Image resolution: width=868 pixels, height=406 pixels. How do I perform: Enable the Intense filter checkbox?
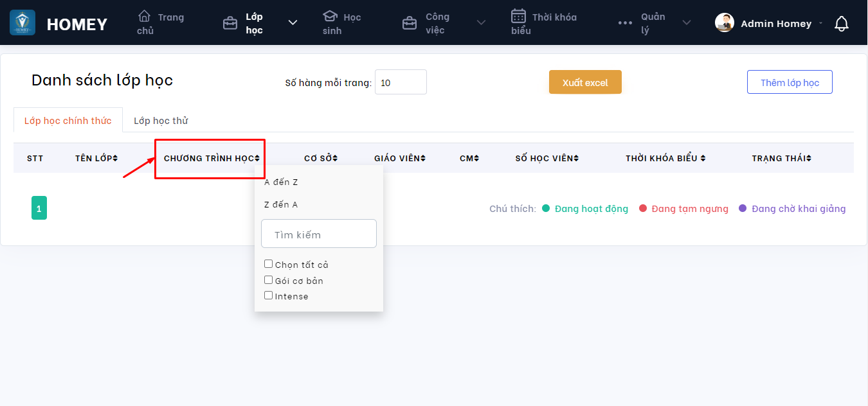(x=269, y=296)
